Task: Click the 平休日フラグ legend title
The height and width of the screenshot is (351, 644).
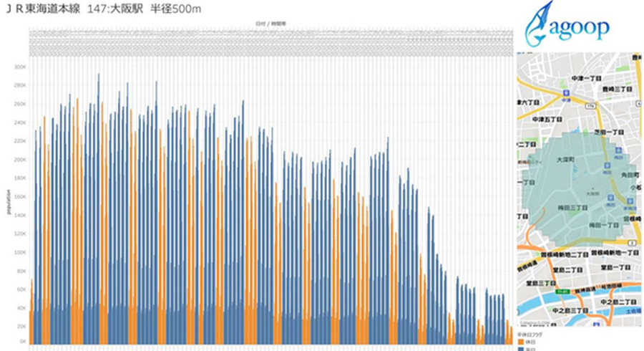Action: coord(527,334)
